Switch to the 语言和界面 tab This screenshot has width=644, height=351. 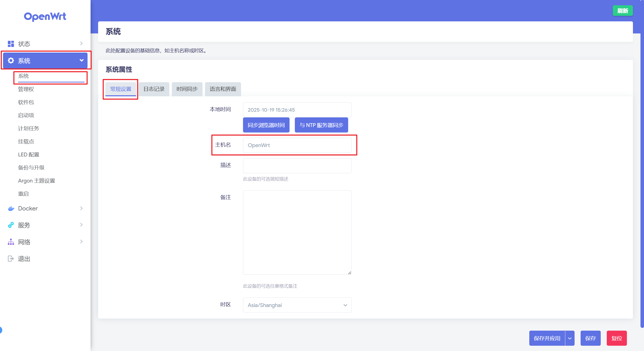[223, 89]
